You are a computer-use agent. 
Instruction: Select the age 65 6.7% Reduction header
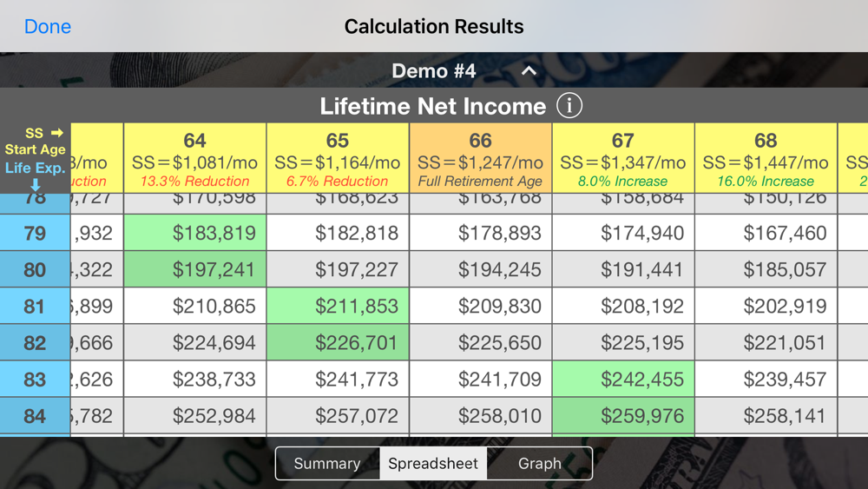tap(338, 158)
